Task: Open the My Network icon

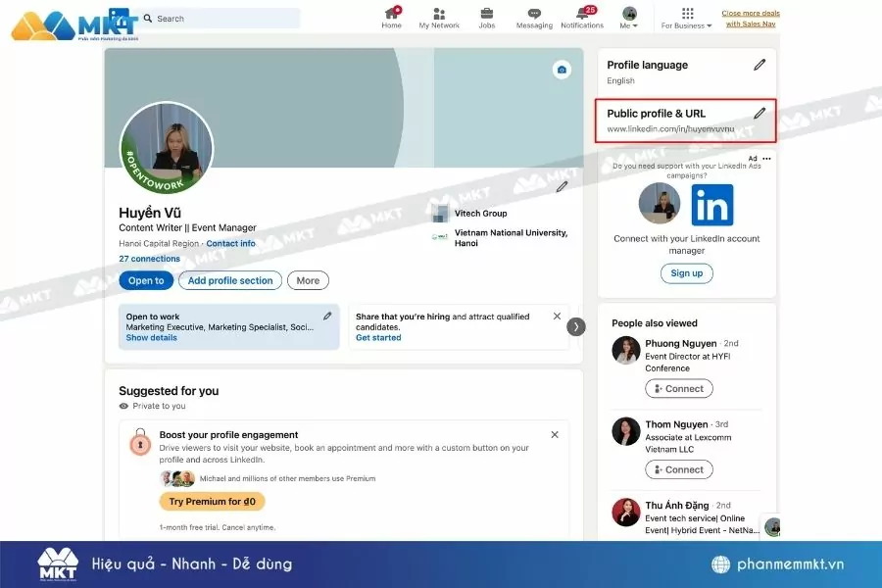Action: (x=438, y=14)
